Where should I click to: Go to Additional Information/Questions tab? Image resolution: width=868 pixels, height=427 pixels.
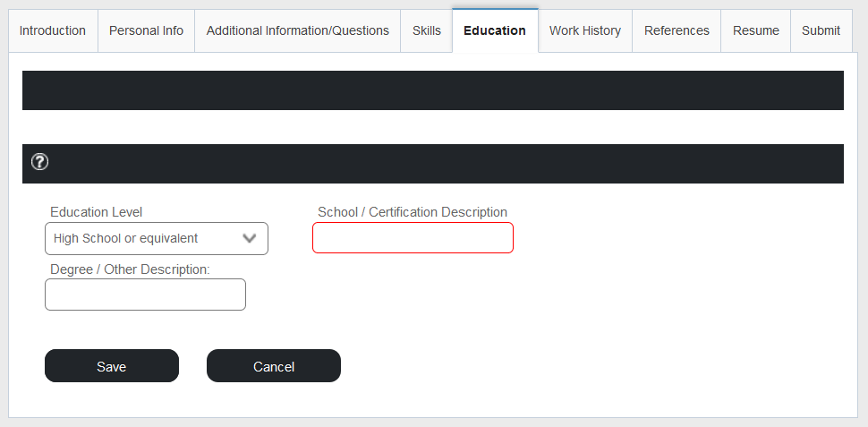(x=298, y=31)
